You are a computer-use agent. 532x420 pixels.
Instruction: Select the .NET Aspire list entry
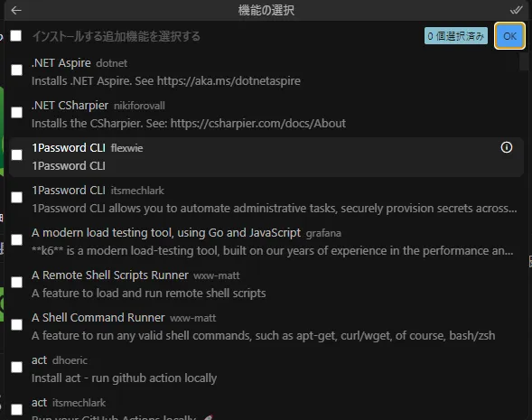(266, 72)
